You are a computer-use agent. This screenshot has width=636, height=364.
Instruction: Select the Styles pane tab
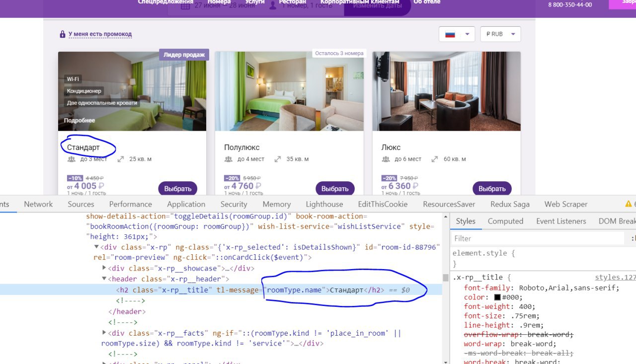click(x=466, y=221)
